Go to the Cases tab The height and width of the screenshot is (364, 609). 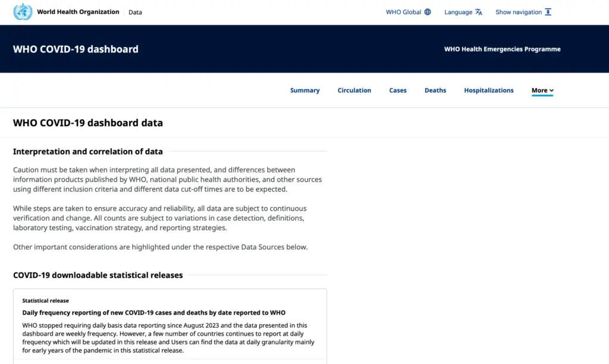point(398,90)
